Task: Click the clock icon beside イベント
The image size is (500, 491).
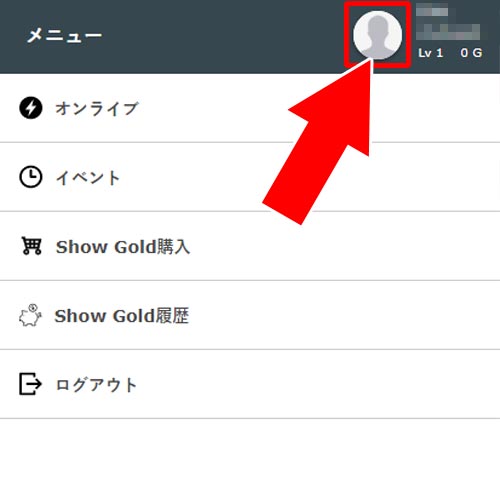Action: click(31, 177)
